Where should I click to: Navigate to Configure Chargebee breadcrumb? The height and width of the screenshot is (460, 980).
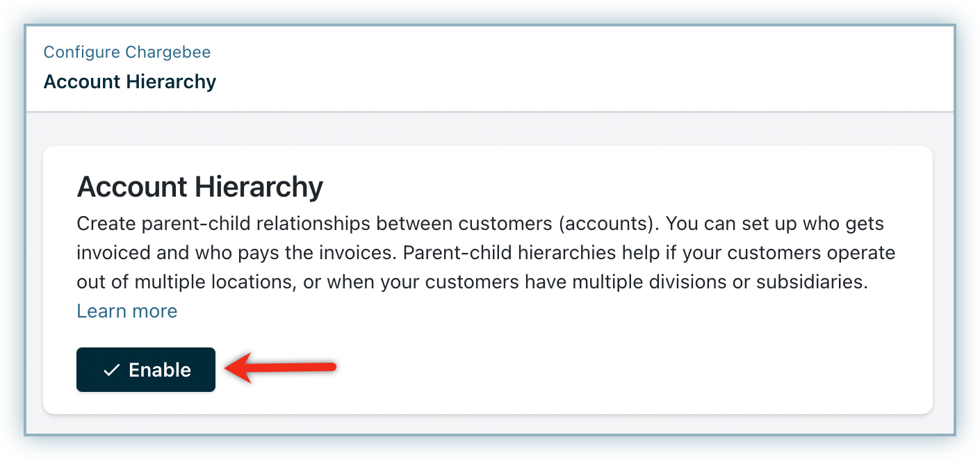[x=127, y=52]
